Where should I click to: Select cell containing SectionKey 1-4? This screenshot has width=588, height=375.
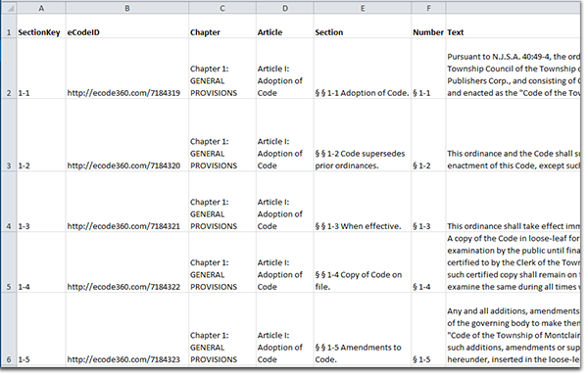tap(41, 262)
